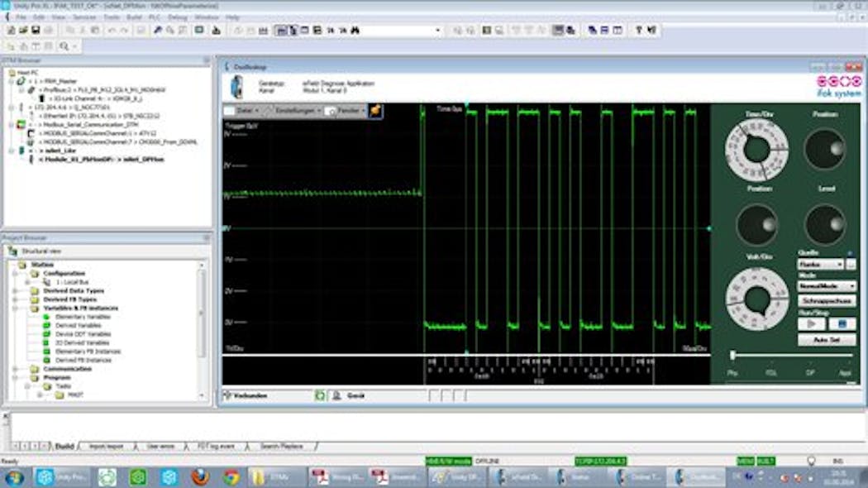Click the Open project toolbar icon
The height and width of the screenshot is (488, 868).
pyautogui.click(x=23, y=31)
